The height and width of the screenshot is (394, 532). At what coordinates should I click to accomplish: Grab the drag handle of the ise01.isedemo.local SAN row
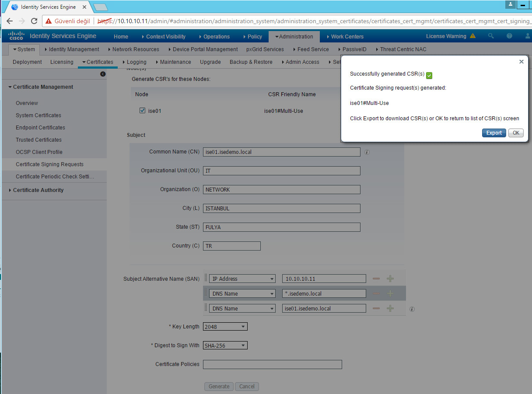tap(206, 308)
